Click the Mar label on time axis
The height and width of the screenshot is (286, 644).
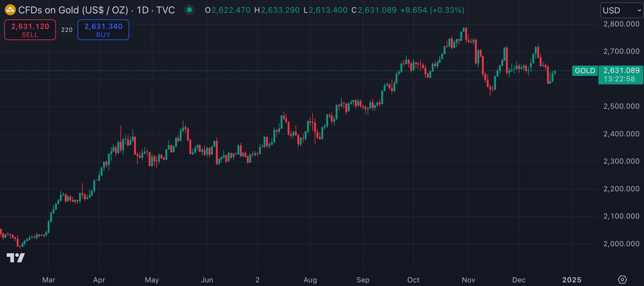[x=49, y=280]
